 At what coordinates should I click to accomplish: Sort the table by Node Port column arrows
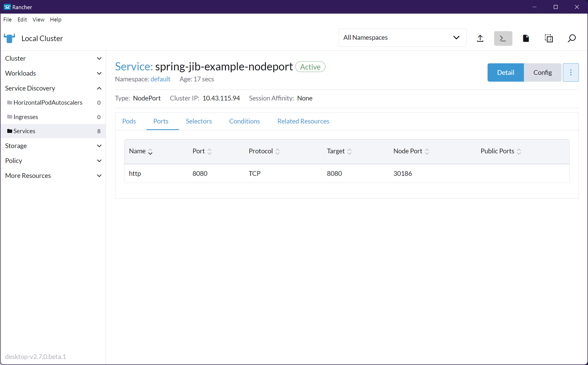click(427, 151)
